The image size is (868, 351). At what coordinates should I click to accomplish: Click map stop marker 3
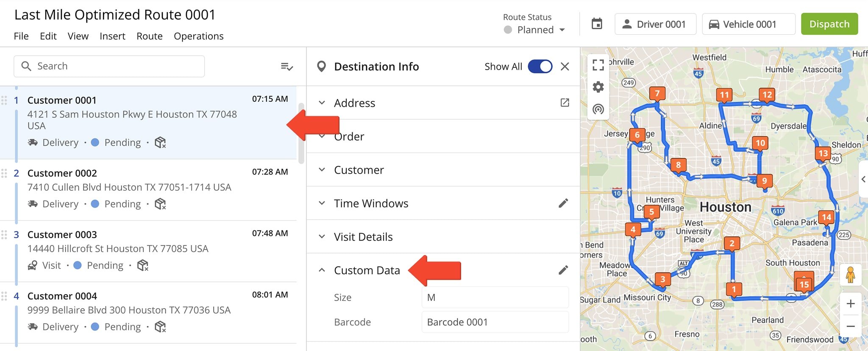[x=662, y=280]
